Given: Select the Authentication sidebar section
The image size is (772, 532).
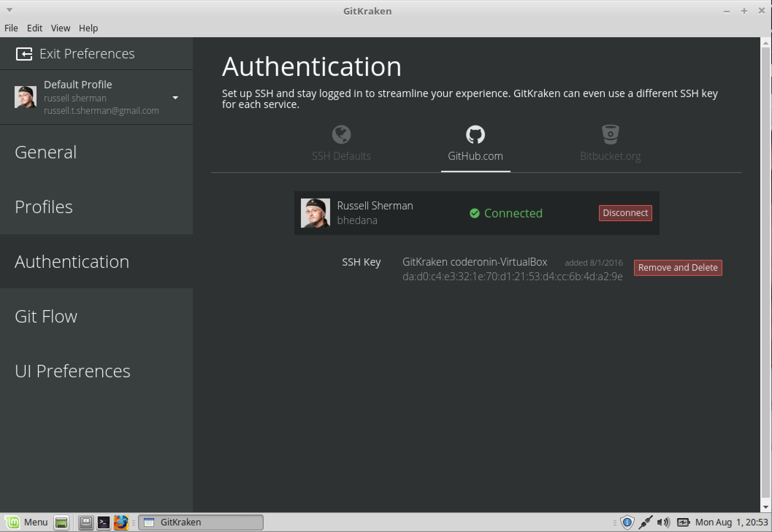Looking at the screenshot, I should (x=96, y=262).
